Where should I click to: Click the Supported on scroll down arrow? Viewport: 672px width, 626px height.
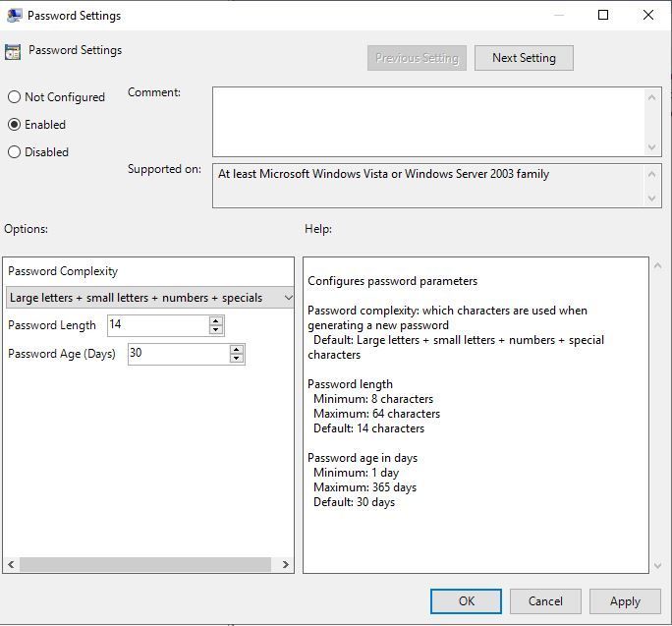point(651,199)
